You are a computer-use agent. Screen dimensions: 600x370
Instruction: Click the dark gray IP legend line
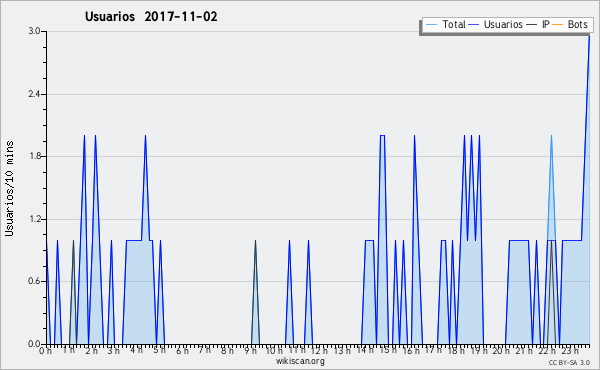pyautogui.click(x=532, y=25)
